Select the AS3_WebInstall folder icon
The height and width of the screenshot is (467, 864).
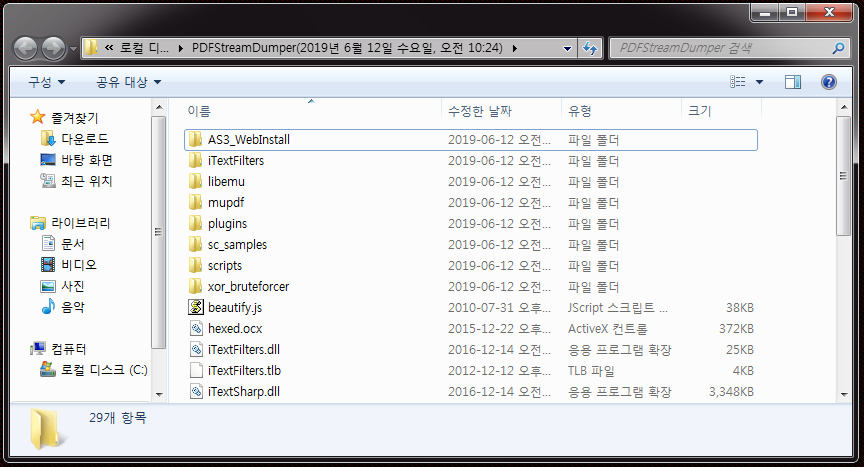196,139
